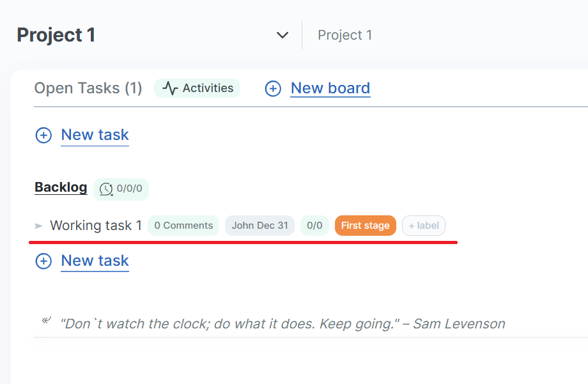Click the John Dec 31 assignee badge
The image size is (588, 384).
(x=259, y=226)
